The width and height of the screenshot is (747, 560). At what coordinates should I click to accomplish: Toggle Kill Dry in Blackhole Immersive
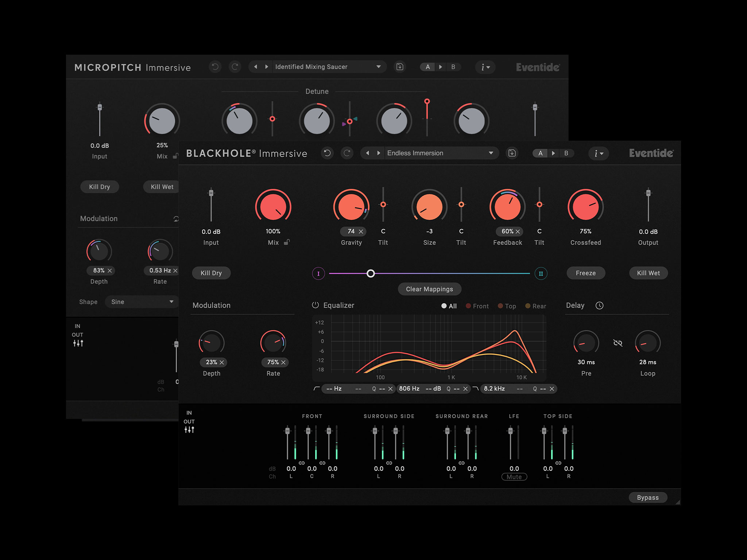[211, 273]
